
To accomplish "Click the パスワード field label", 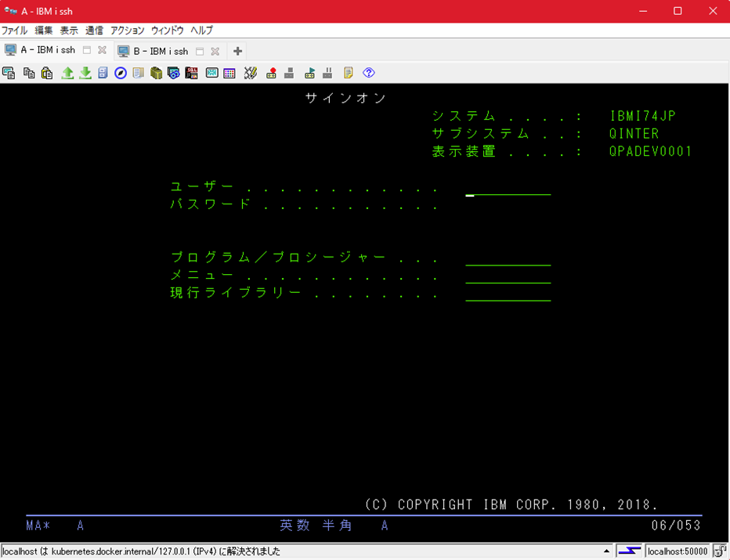I will 211,204.
